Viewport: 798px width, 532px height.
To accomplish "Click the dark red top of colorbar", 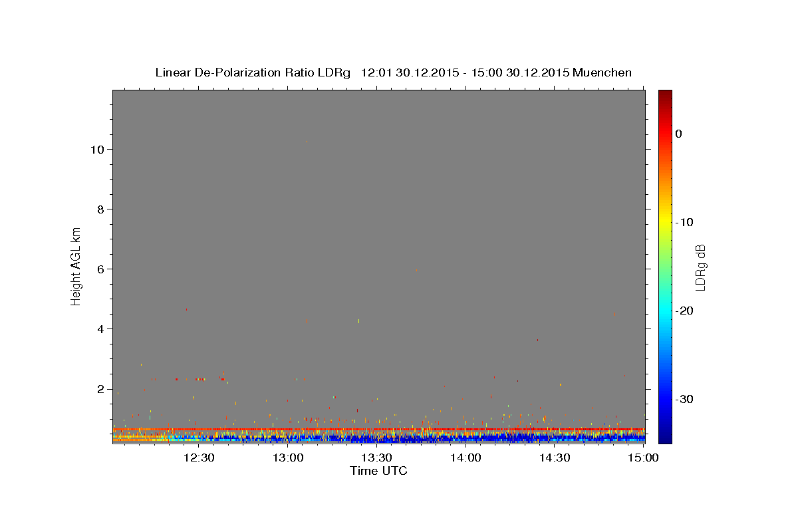I will click(x=665, y=94).
